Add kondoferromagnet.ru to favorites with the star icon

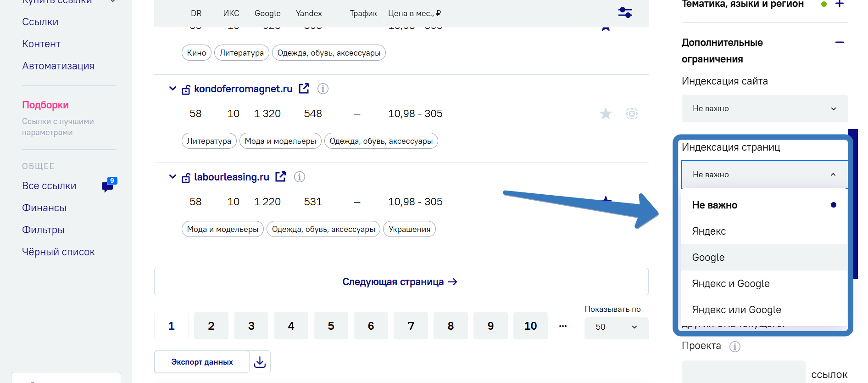[606, 113]
